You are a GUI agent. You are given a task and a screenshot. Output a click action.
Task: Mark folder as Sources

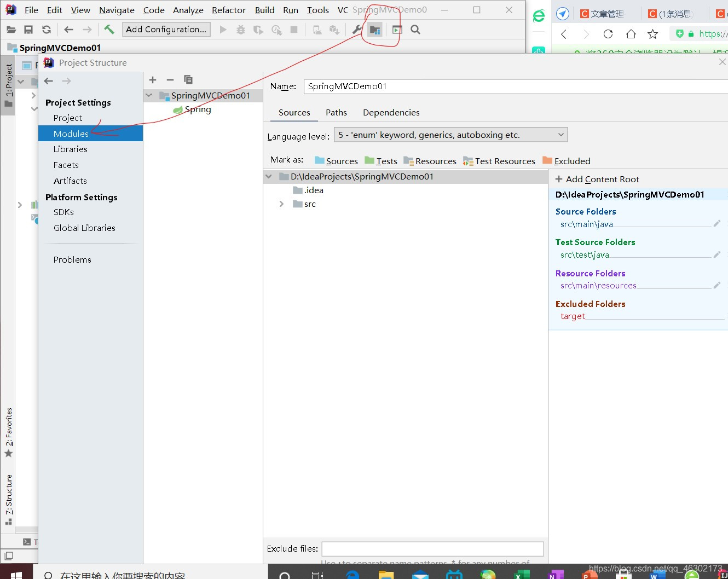click(336, 161)
